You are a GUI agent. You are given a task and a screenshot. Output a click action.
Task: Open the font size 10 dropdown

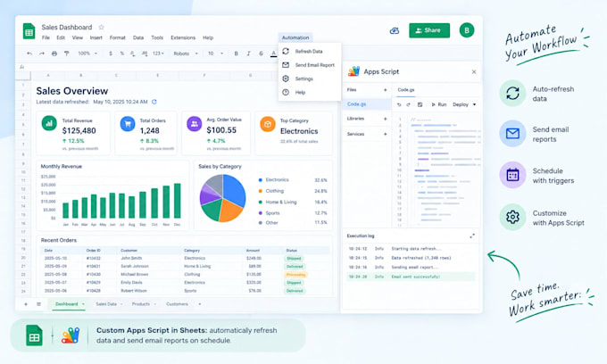[x=216, y=54]
